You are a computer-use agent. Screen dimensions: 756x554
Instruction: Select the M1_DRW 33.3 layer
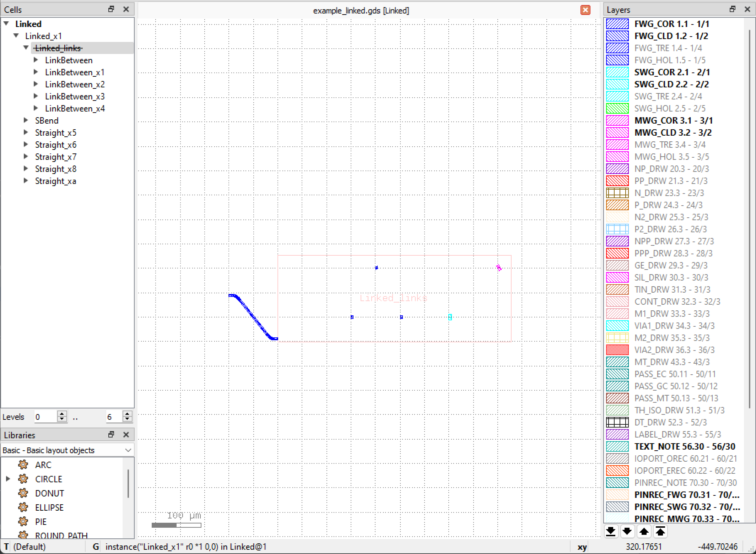672,314
